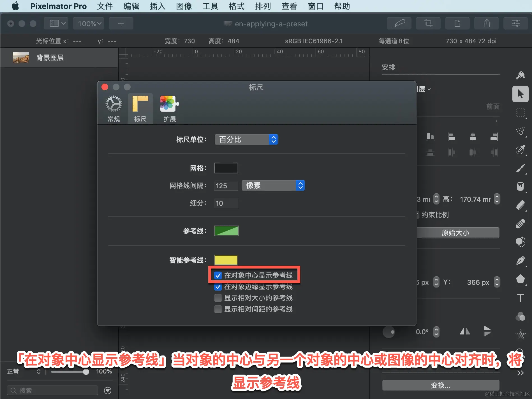The height and width of the screenshot is (399, 532).
Task: Activate the Paint brush tool
Action: point(521,168)
